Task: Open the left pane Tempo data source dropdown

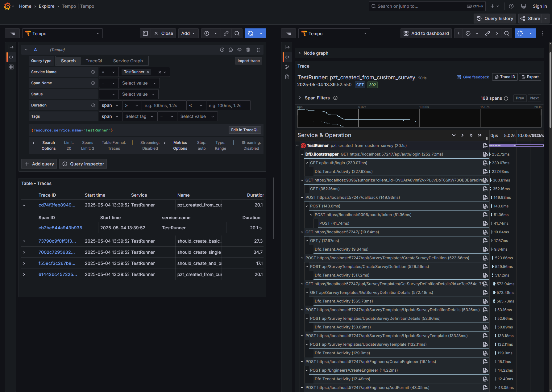Action: 62,33
